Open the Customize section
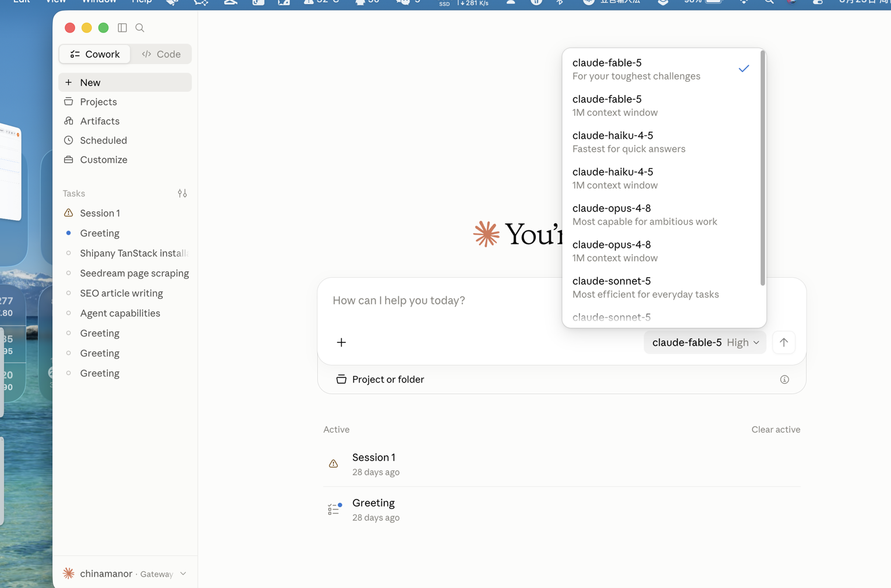Viewport: 891px width, 588px height. [x=125, y=160]
